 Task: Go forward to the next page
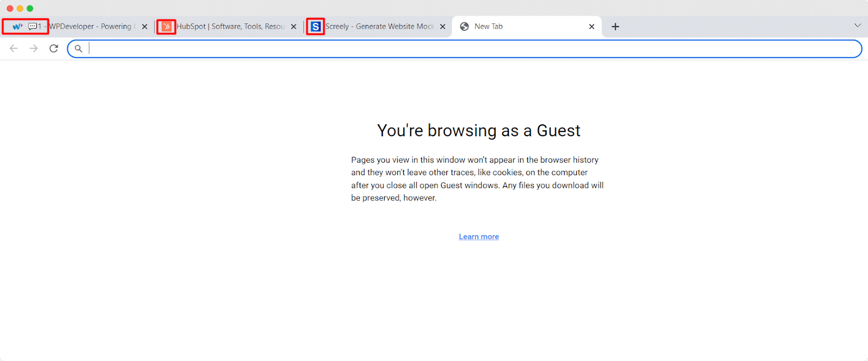[x=34, y=49]
